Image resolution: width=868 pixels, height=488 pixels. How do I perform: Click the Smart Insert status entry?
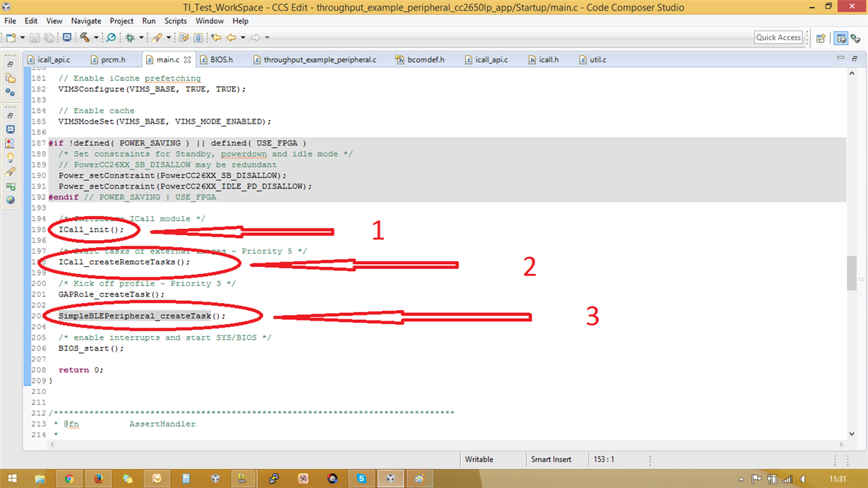pyautogui.click(x=551, y=459)
